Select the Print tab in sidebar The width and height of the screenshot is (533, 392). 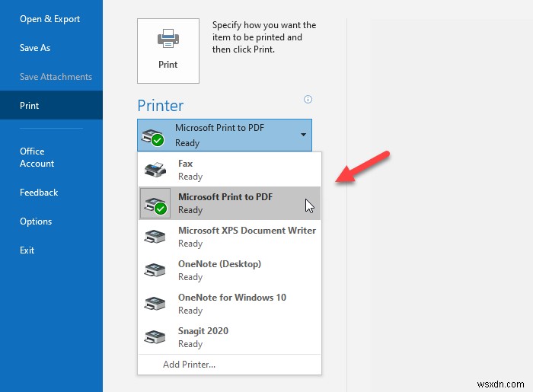tap(51, 105)
